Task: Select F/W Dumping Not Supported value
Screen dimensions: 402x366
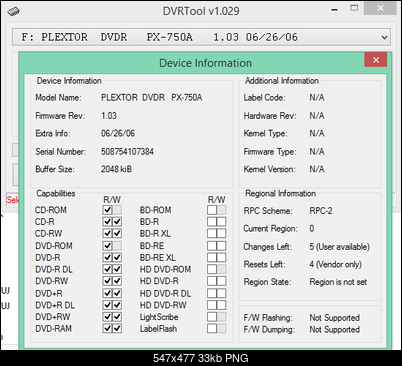Action: pyautogui.click(x=334, y=329)
